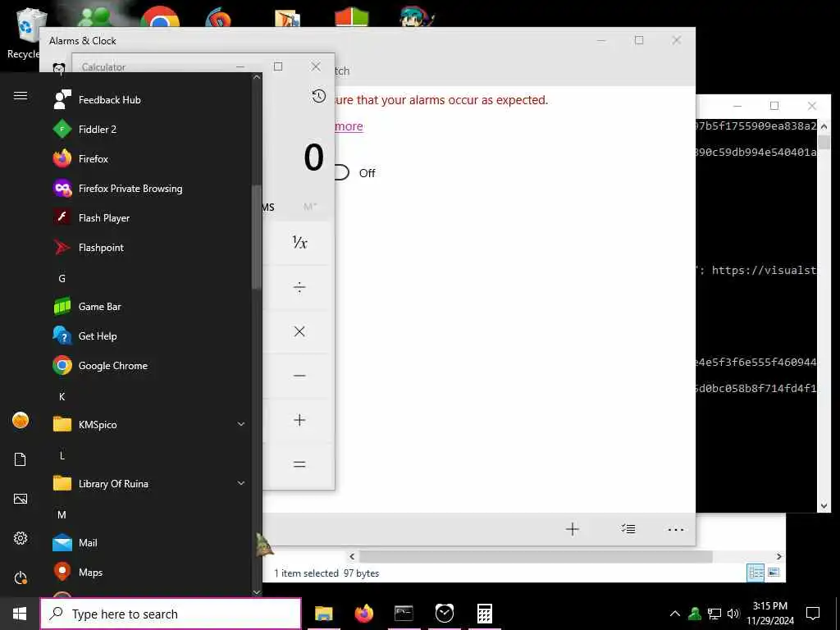
Task: Click console window scrollbar up arrow
Action: coord(824,126)
